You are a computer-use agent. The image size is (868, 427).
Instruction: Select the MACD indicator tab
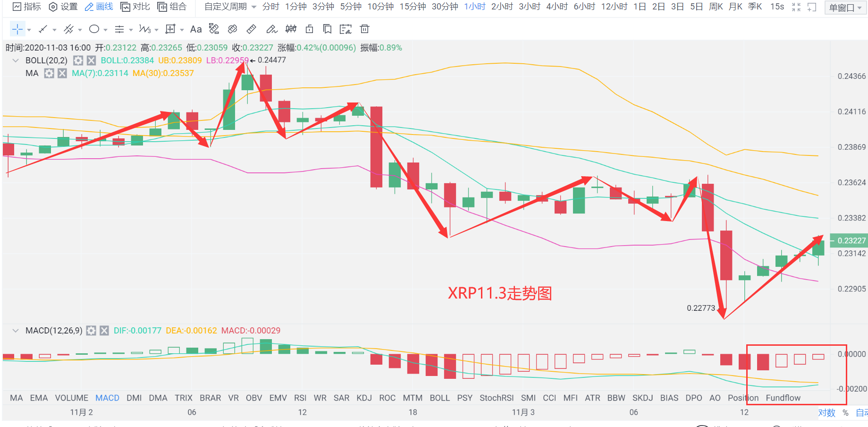click(x=107, y=398)
